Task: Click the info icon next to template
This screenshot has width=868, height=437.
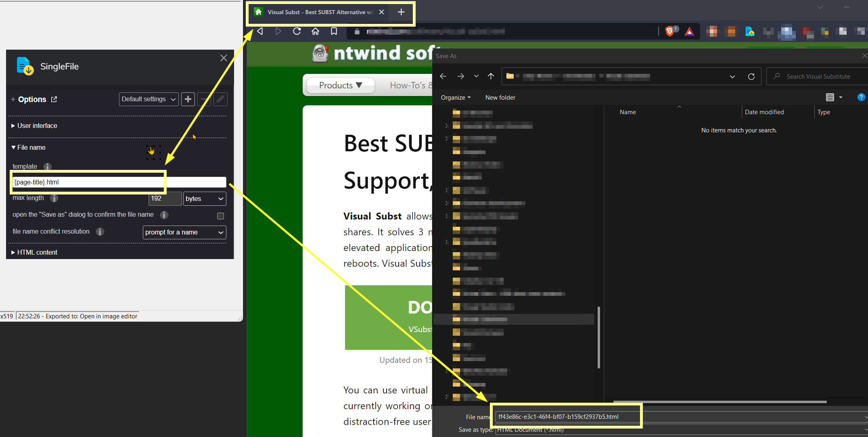Action: [x=47, y=166]
